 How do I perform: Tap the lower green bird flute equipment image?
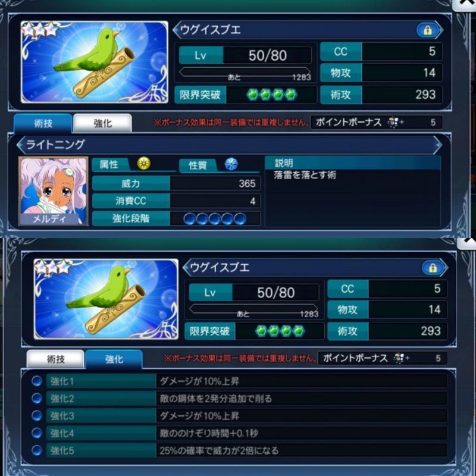[x=106, y=299]
